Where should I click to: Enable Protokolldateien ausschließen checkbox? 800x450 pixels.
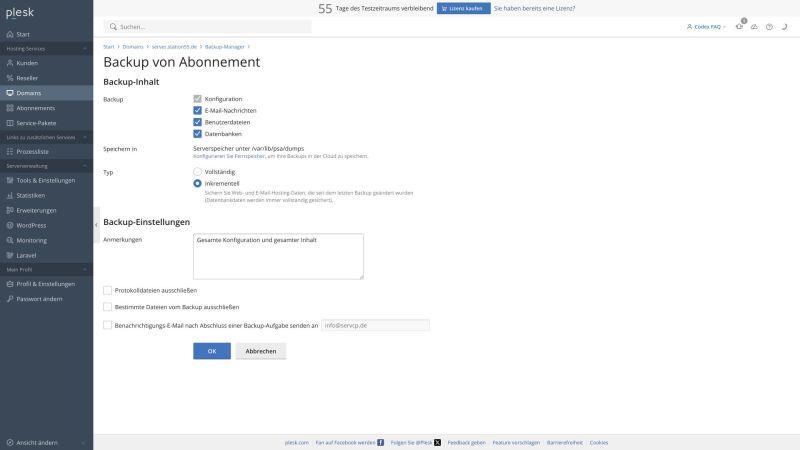click(107, 290)
